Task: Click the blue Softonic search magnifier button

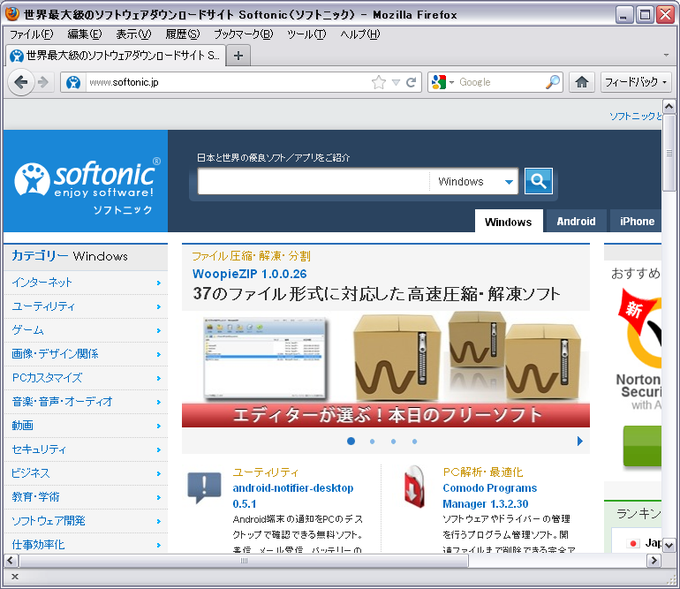Action: (x=539, y=181)
